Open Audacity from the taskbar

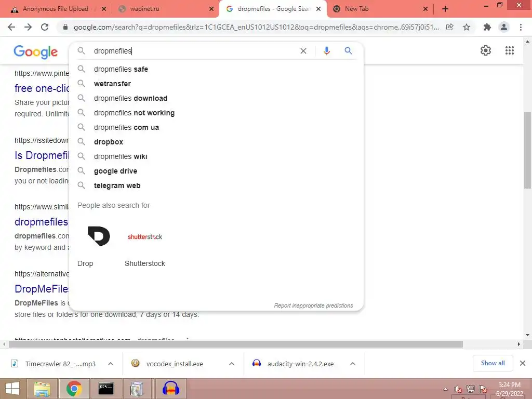coord(170,389)
